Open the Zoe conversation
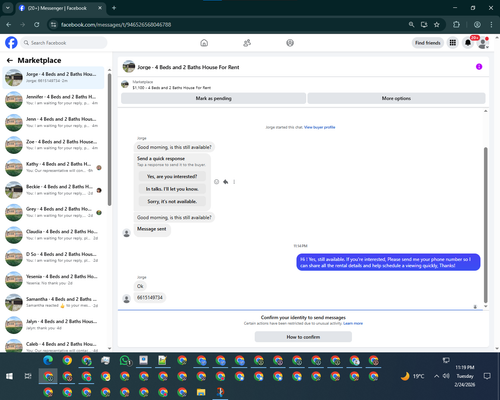The image size is (500, 400). coord(53,145)
